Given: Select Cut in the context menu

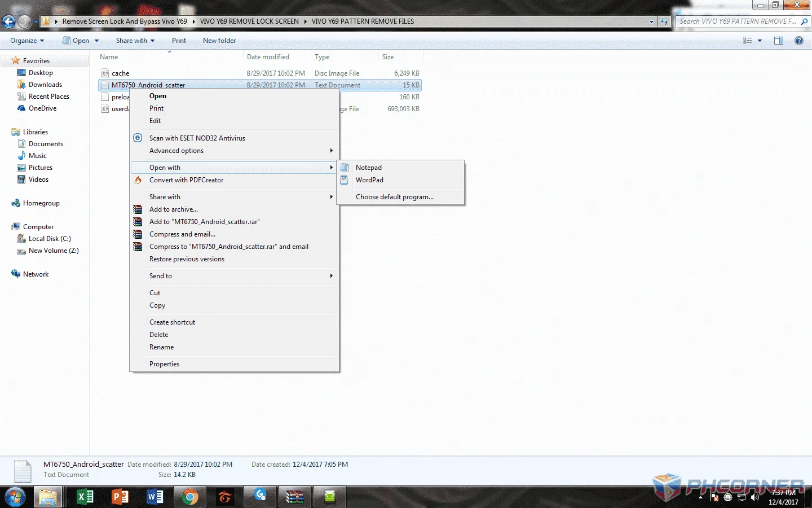Looking at the screenshot, I should 155,293.
